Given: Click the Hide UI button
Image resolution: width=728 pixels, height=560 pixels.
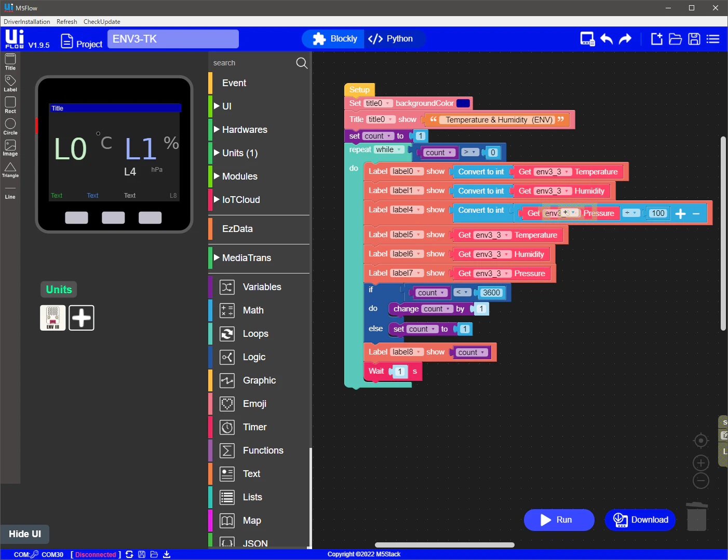Looking at the screenshot, I should (25, 534).
